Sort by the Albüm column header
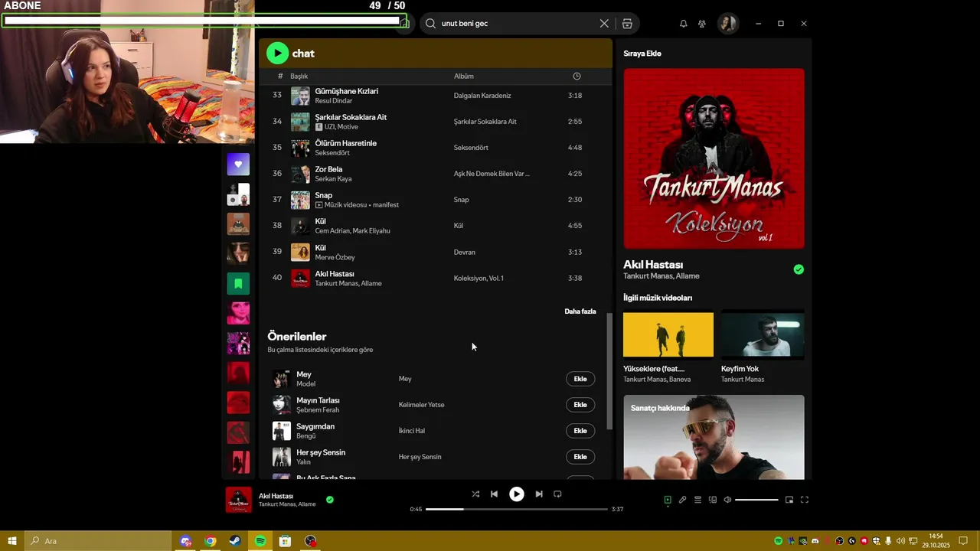This screenshot has width=980, height=551. coord(463,76)
